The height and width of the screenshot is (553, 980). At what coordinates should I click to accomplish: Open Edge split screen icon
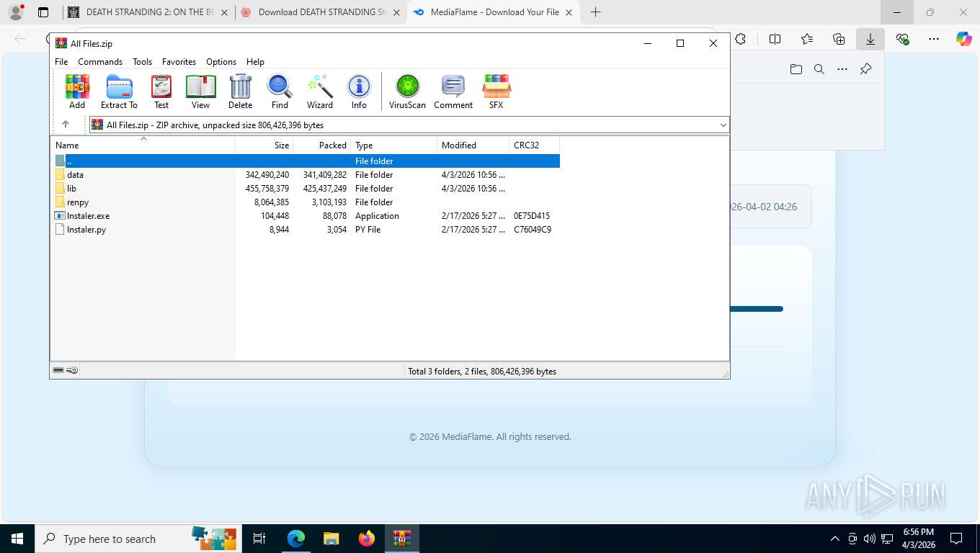tap(775, 40)
